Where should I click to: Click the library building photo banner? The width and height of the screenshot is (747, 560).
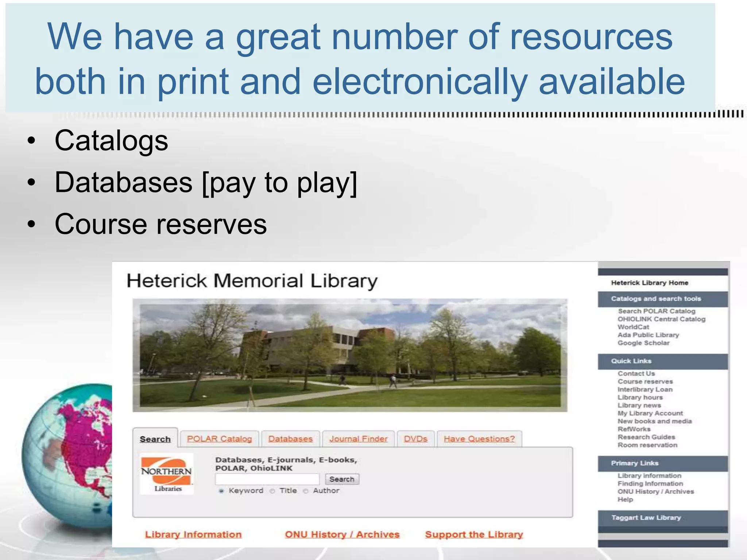tap(350, 355)
